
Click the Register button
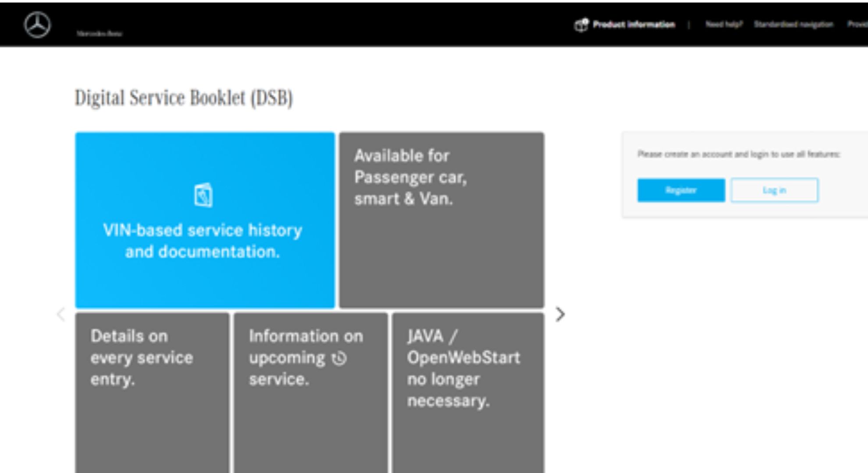(681, 190)
